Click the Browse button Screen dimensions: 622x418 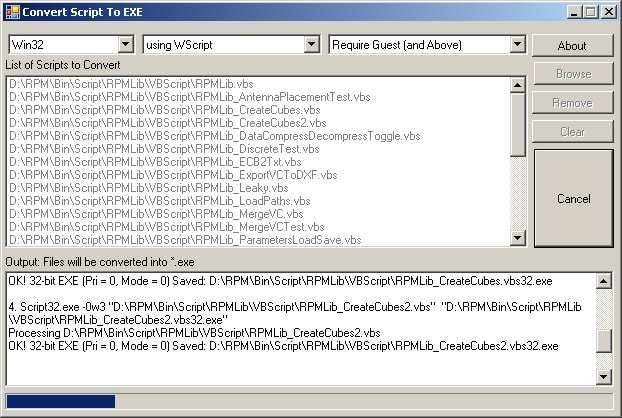coord(573,74)
